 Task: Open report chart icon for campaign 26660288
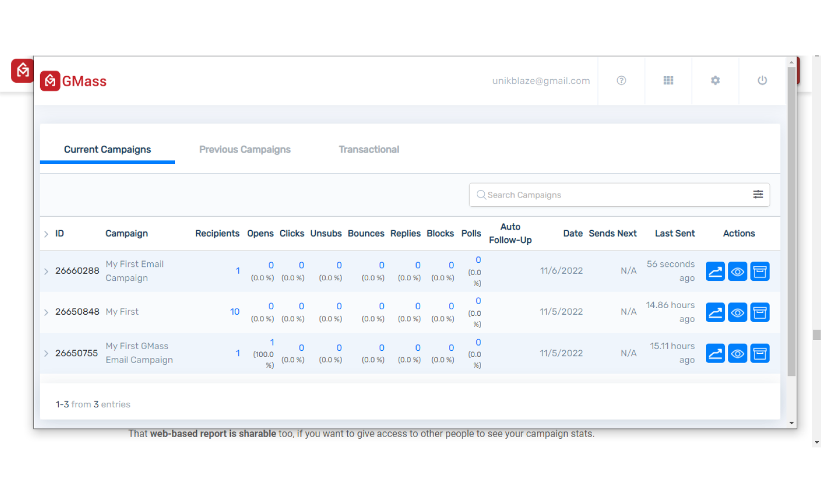[x=715, y=271]
